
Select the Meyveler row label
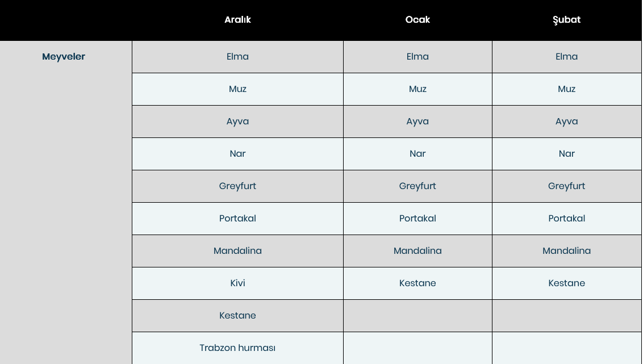click(x=64, y=57)
